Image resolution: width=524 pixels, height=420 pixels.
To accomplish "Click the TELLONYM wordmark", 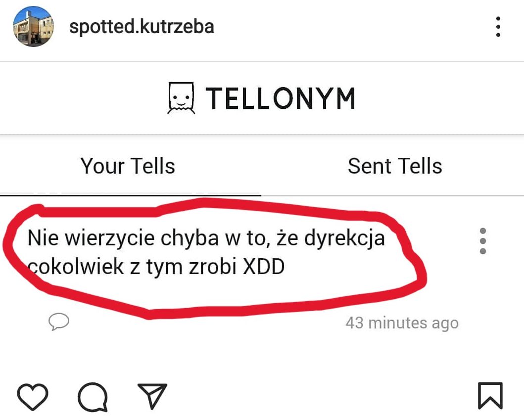I will tap(281, 97).
